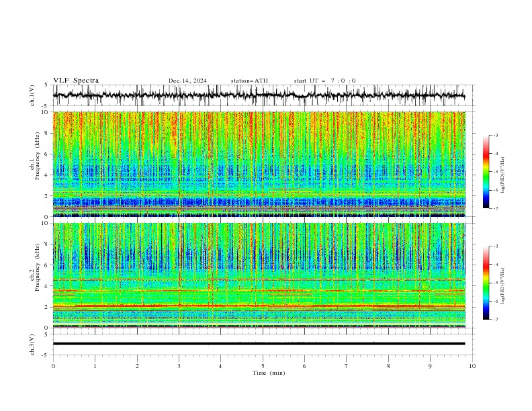The image size is (532, 411).
Task: Click the date 'Dec. 14, 2024' label
Action: (x=187, y=81)
